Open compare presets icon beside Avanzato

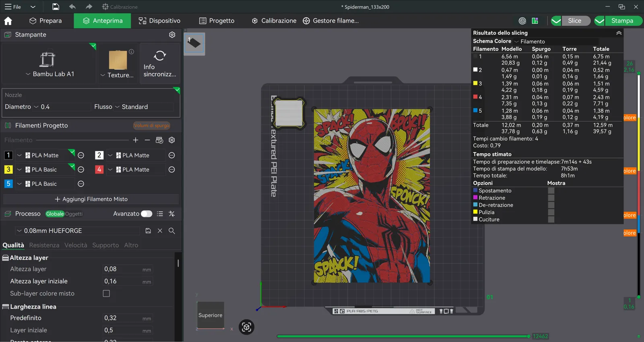pyautogui.click(x=172, y=214)
